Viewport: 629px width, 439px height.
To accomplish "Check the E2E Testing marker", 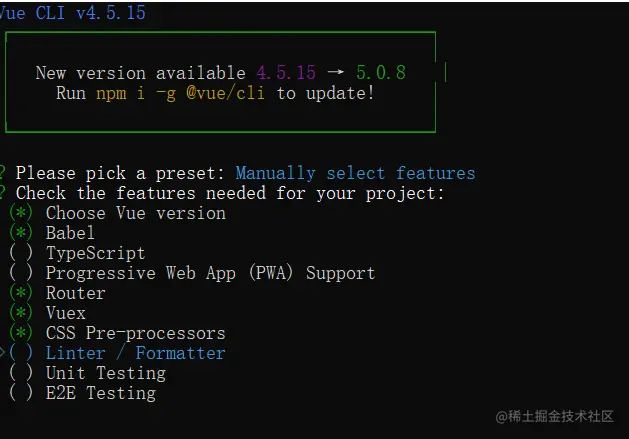I will (20, 393).
